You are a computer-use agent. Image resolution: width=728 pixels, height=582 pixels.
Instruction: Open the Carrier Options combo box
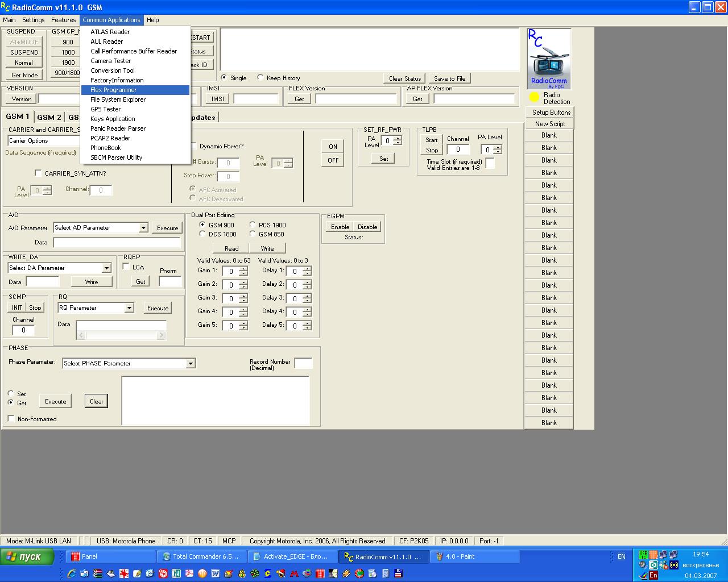coord(44,141)
